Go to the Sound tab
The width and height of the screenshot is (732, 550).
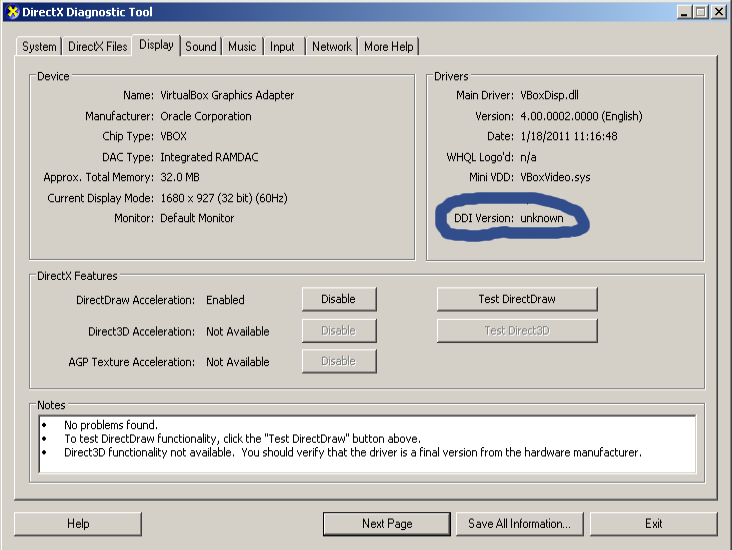(201, 47)
